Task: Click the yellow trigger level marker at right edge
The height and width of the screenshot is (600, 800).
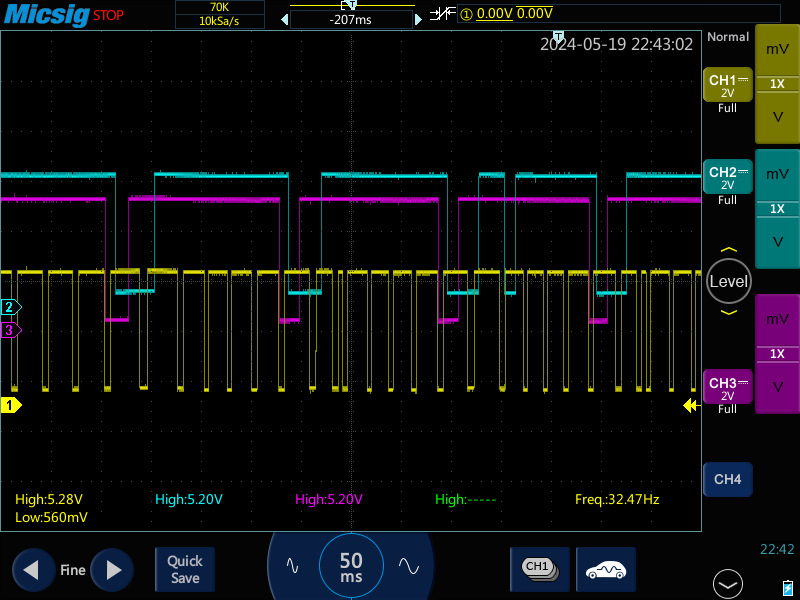Action: tap(690, 405)
